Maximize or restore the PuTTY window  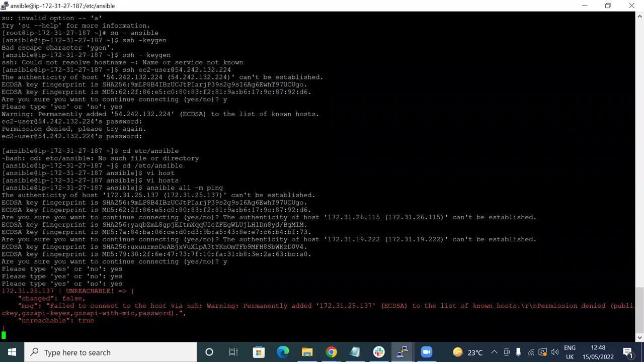click(x=608, y=6)
